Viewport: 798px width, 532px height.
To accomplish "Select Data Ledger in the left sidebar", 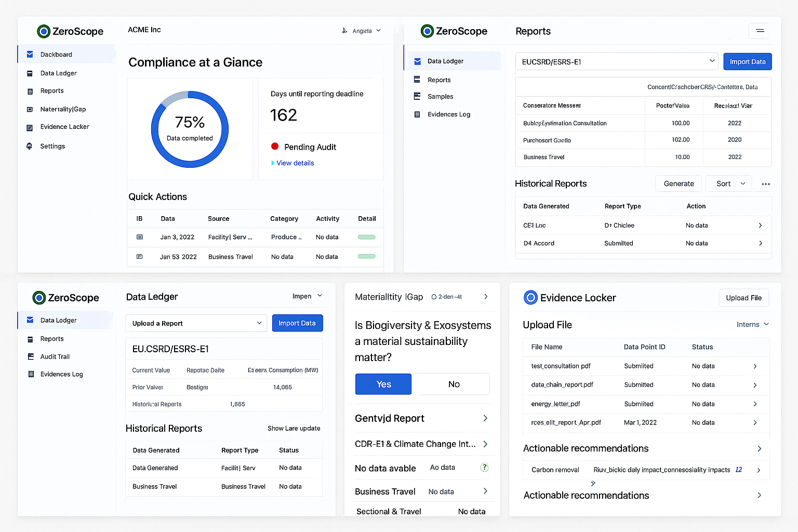I will [58, 73].
